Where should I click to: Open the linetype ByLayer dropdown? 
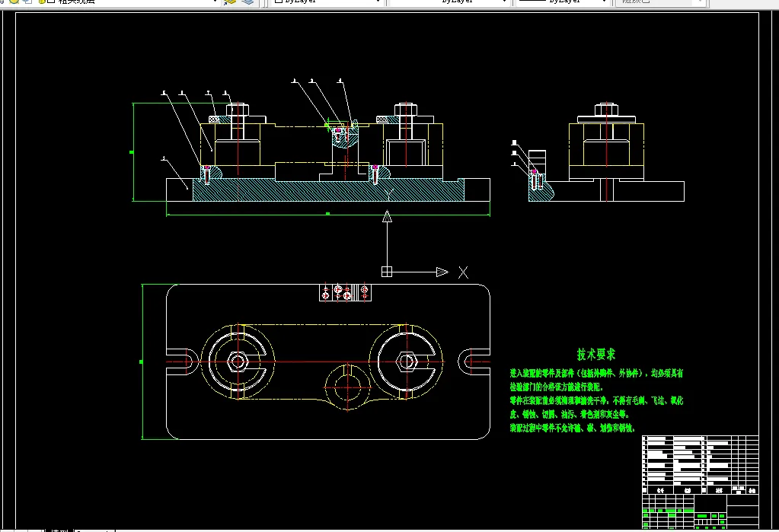tap(504, 2)
